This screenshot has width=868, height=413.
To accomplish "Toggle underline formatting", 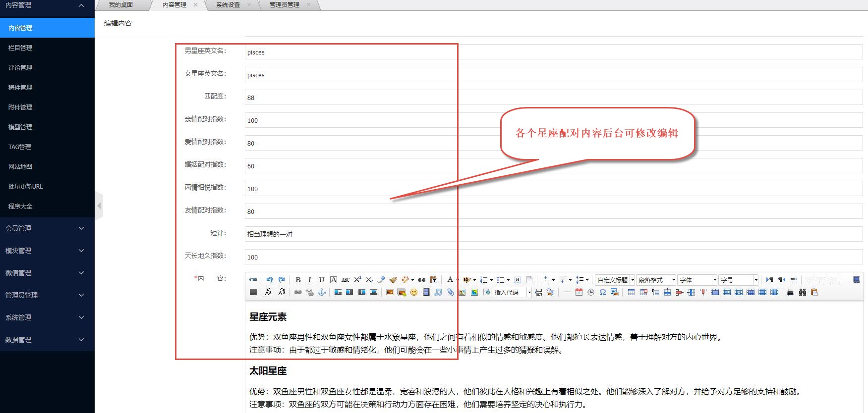I will coord(321,280).
